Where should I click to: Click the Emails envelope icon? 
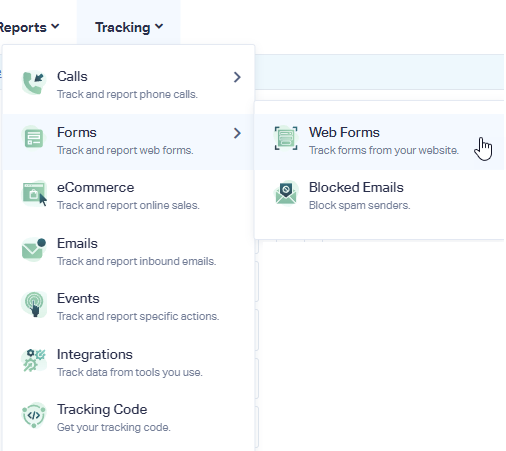[34, 249]
